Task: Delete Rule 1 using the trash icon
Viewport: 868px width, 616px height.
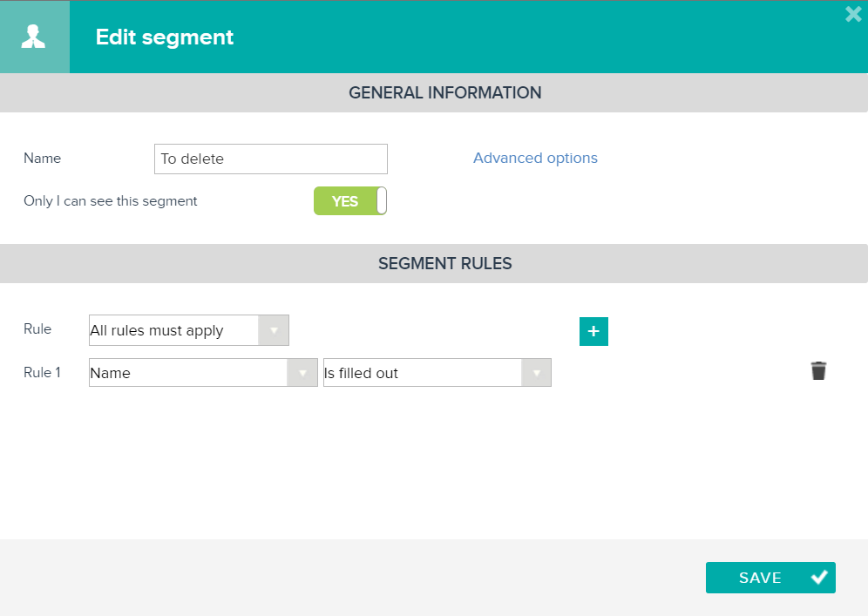Action: click(x=818, y=371)
